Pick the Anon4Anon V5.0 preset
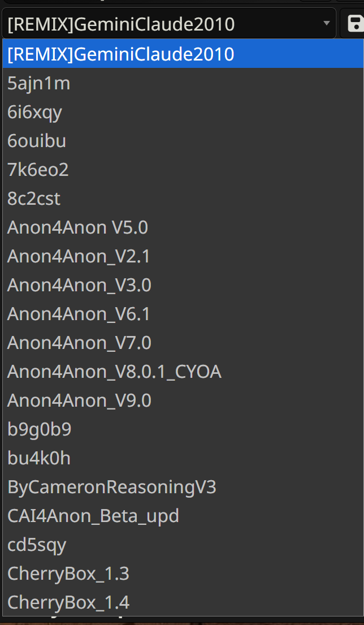364x625 pixels. [77, 228]
